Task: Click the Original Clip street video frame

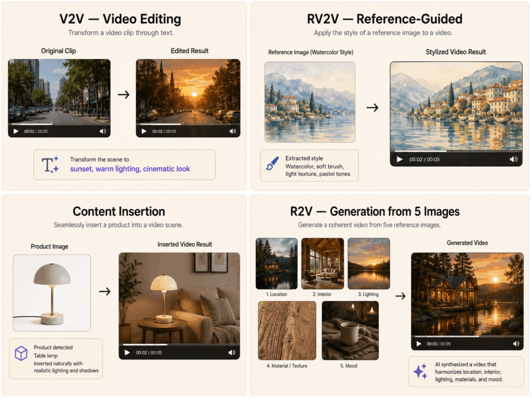Action: point(59,91)
